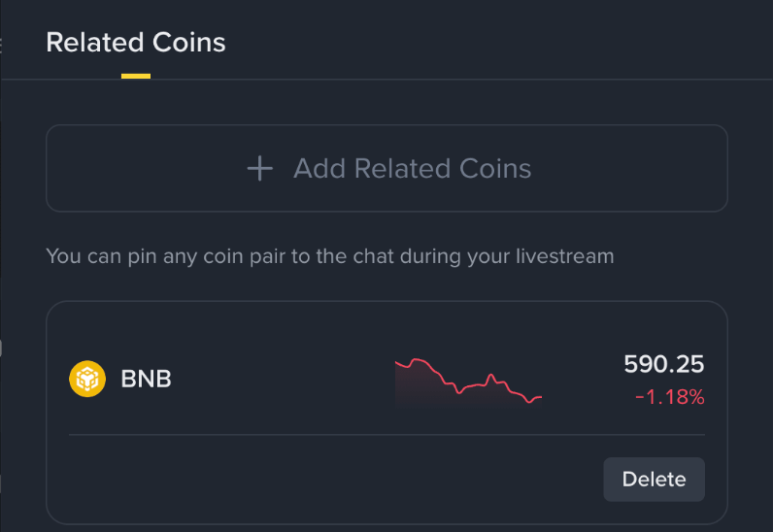
Task: Click the divider line above Delete
Action: (x=386, y=435)
